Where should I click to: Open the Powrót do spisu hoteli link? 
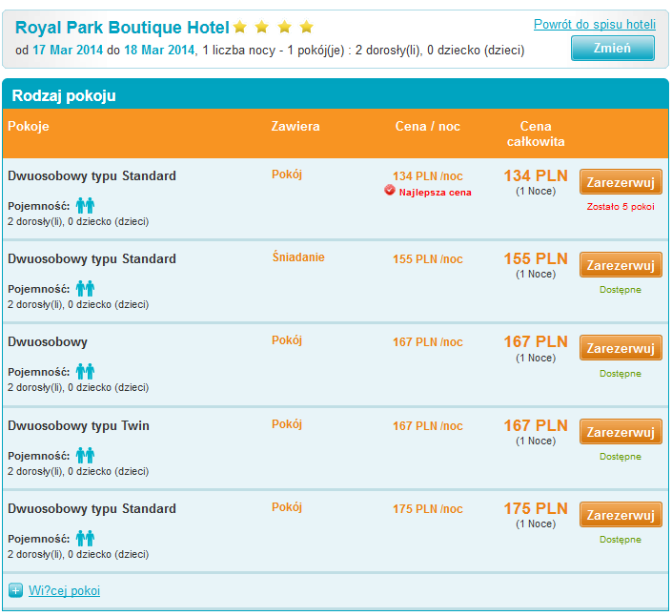click(595, 24)
